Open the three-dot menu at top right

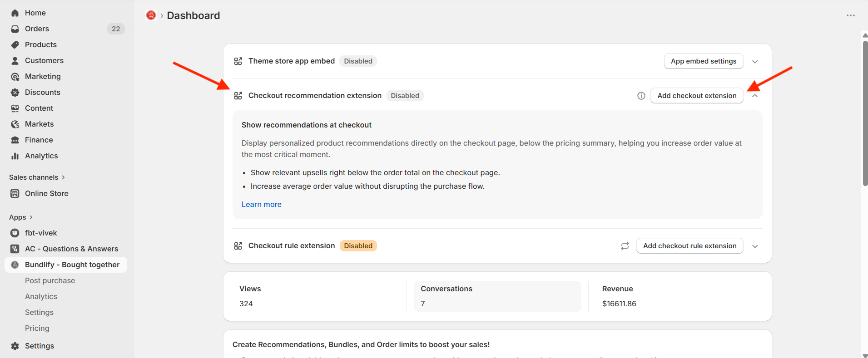pyautogui.click(x=850, y=15)
